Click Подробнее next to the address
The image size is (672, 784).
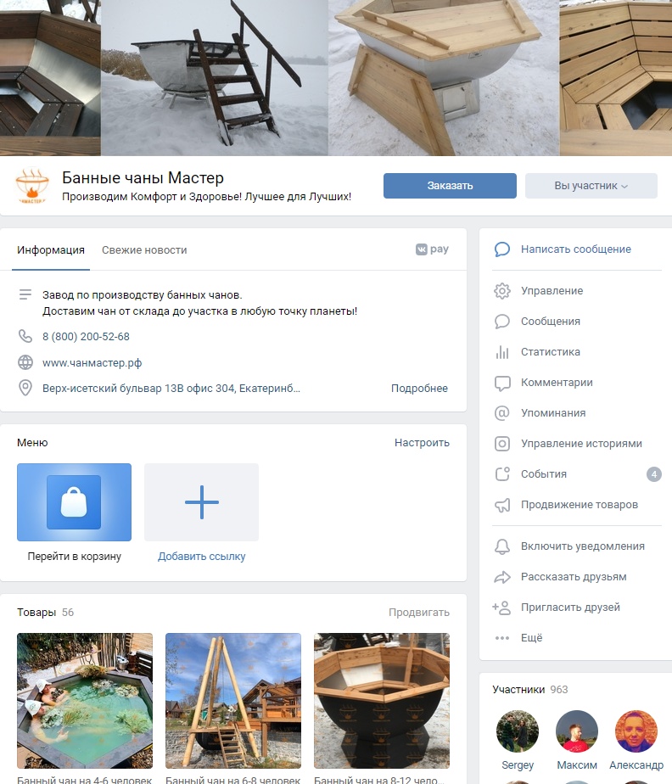(x=419, y=389)
